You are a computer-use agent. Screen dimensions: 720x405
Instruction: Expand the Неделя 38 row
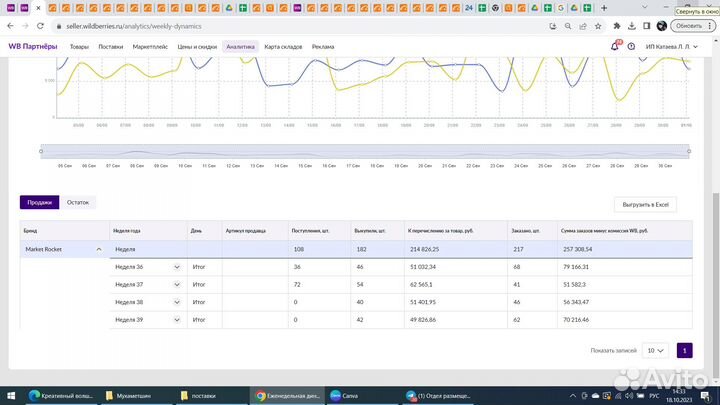point(177,301)
